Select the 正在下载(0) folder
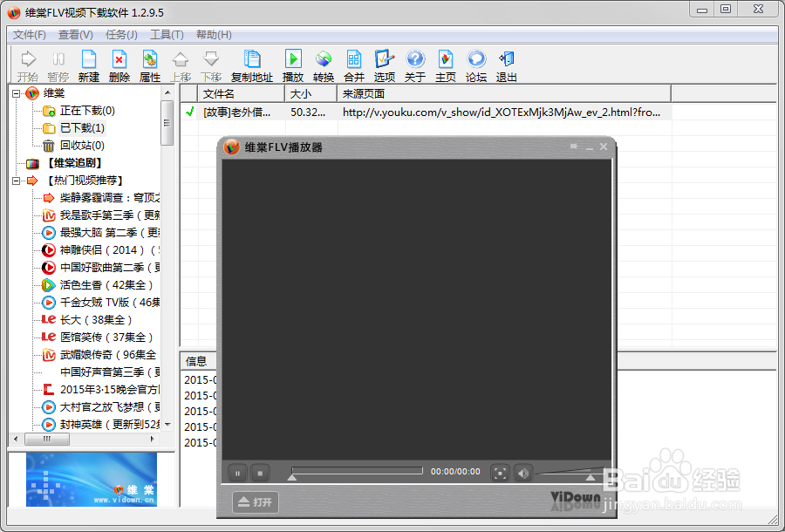Screen dimensions: 785x532 point(87,111)
